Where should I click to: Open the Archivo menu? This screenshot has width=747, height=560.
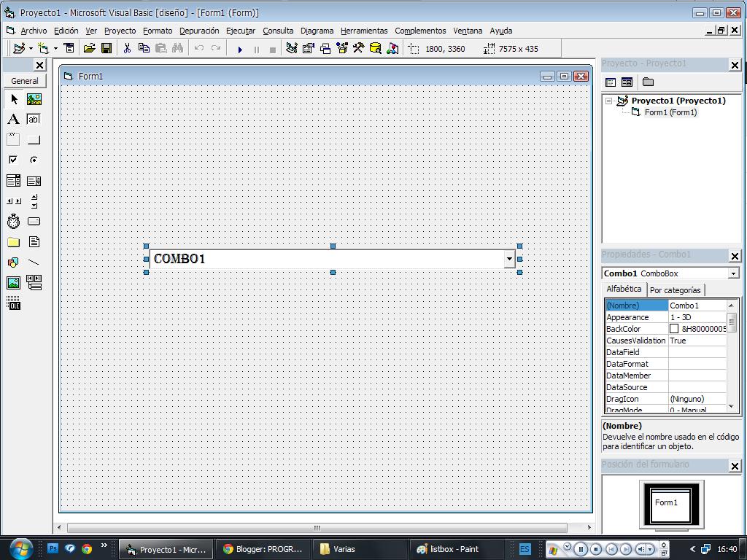34,31
